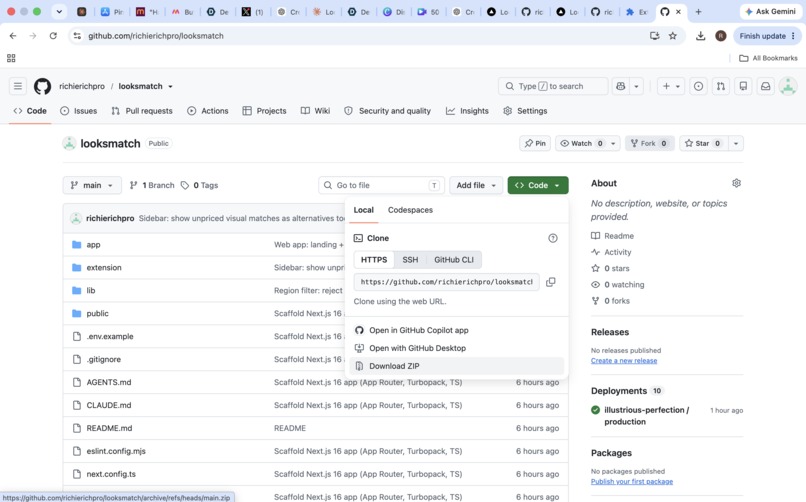Image resolution: width=806 pixels, height=502 pixels.
Task: Switch to the Pull requests tab
Action: coord(142,111)
